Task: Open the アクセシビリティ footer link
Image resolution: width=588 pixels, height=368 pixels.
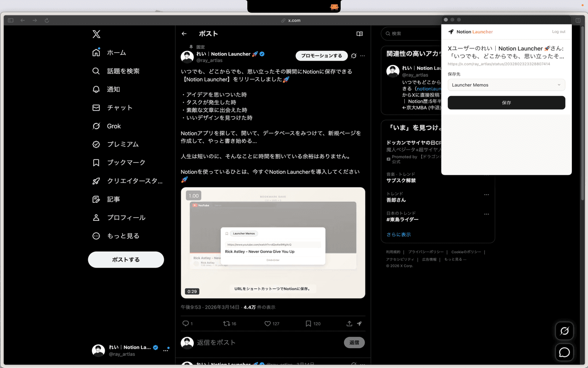Action: coord(400,259)
